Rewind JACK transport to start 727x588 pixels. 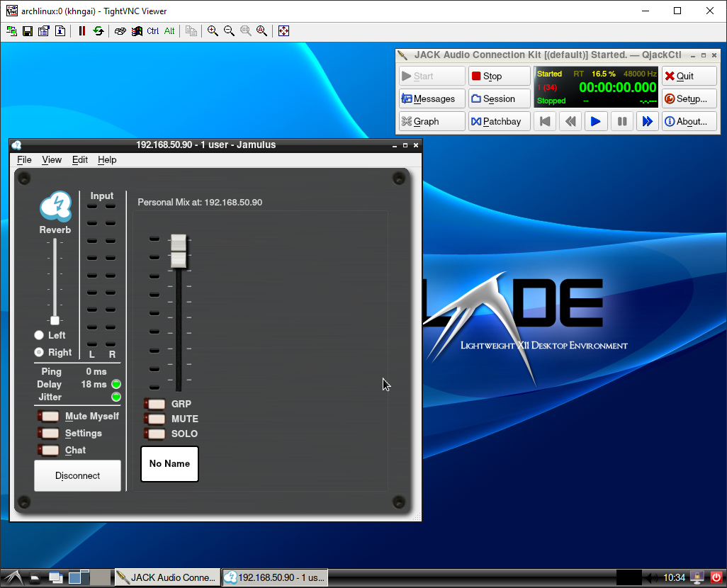[x=546, y=121]
